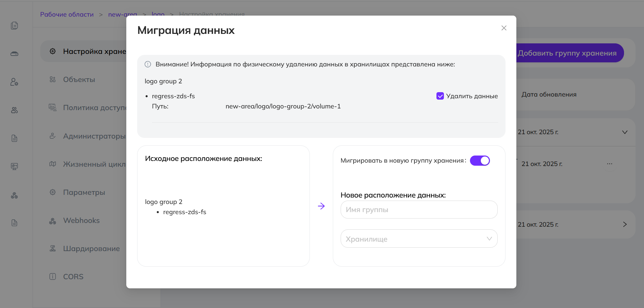Close the data migration dialog

click(504, 28)
